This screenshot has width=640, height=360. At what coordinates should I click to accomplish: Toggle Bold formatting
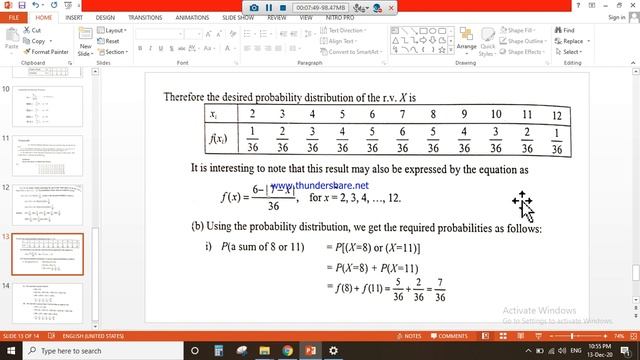click(x=140, y=48)
